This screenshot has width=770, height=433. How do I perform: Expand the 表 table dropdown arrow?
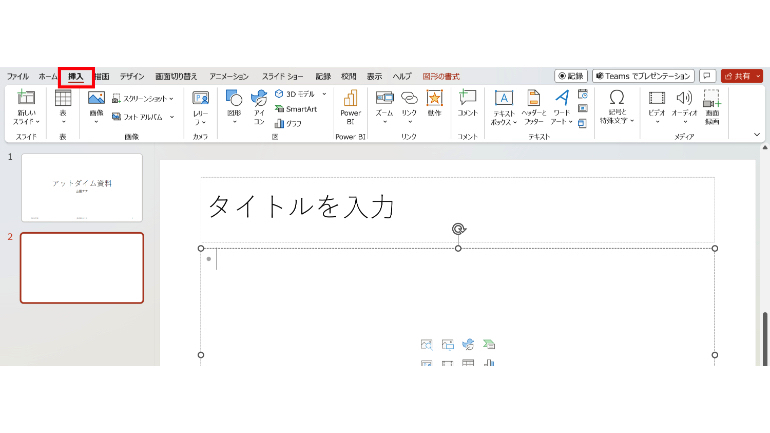(63, 122)
